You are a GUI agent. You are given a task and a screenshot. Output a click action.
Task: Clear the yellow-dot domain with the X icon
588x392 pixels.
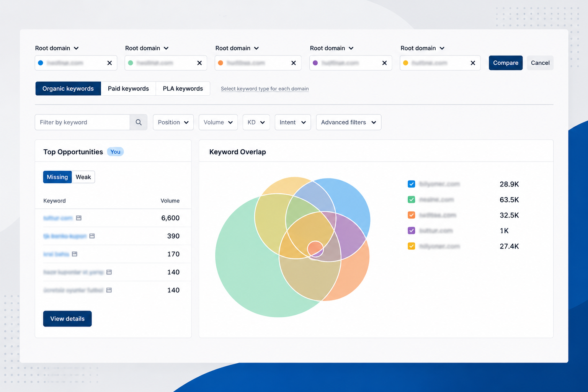(473, 63)
